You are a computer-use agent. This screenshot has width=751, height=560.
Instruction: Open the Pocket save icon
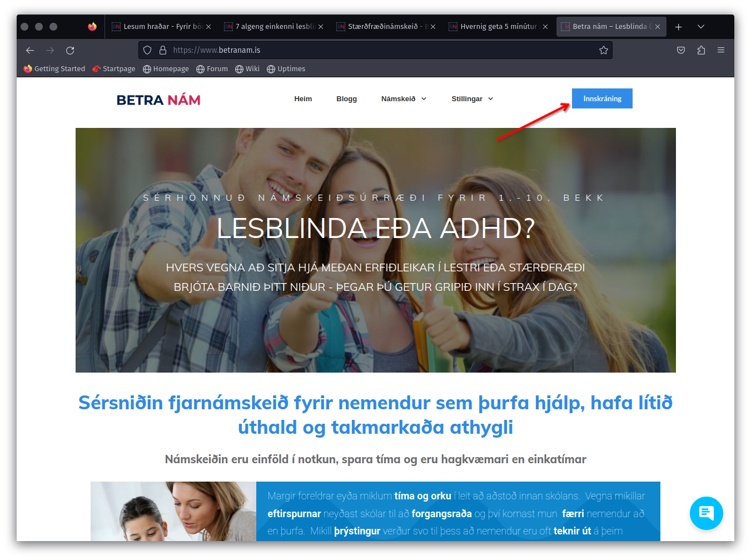681,50
